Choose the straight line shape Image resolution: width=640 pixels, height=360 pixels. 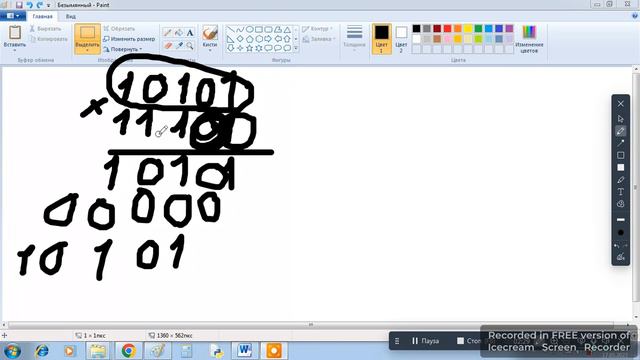click(x=231, y=29)
